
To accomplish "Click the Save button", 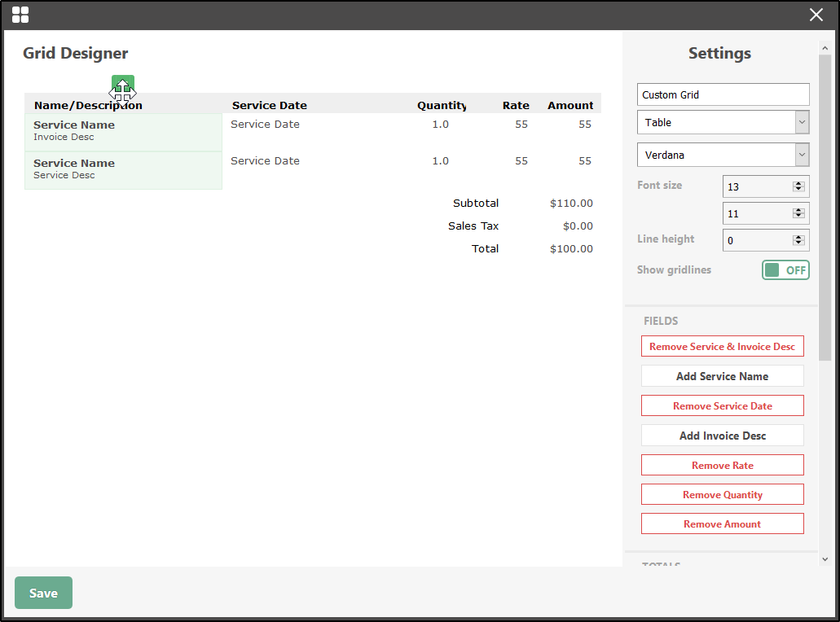I will 43,593.
